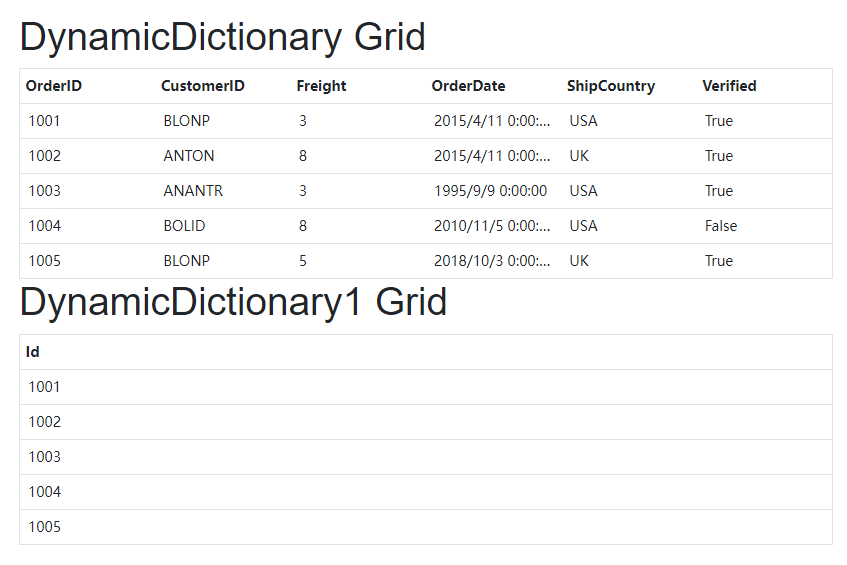Click the ANTON customer cell
Viewport: 847px width, 565px height.
click(x=189, y=156)
